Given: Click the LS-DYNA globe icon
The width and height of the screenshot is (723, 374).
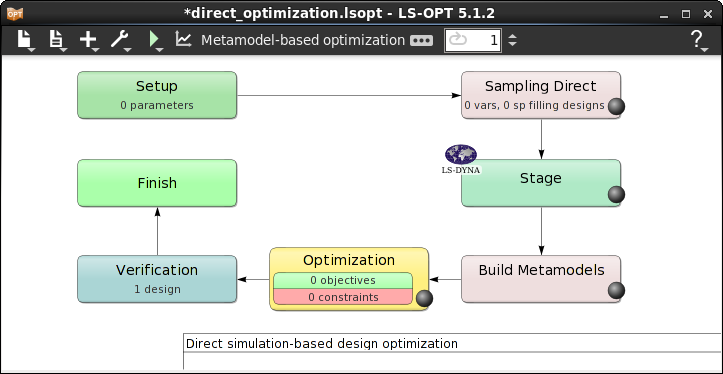Looking at the screenshot, I should pyautogui.click(x=461, y=159).
